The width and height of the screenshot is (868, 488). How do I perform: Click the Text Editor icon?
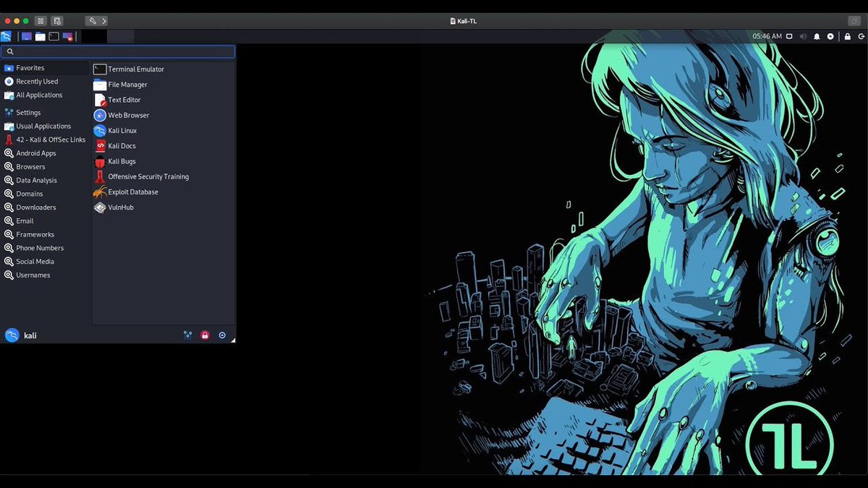100,100
